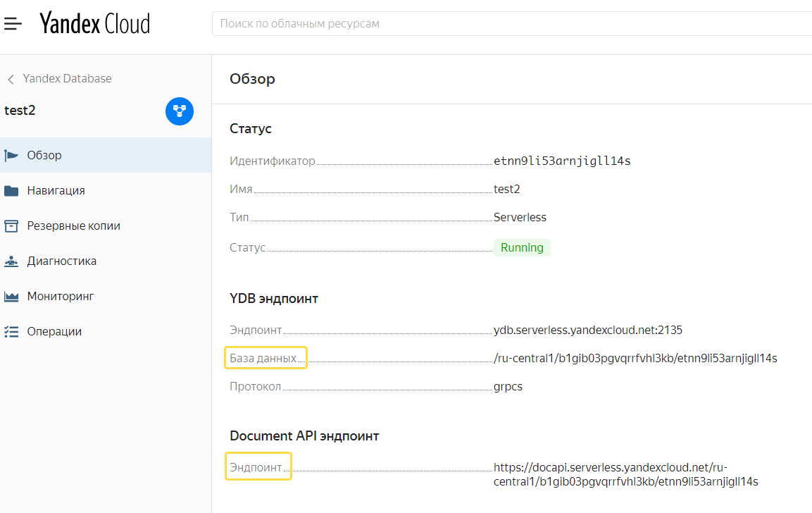Image resolution: width=812 pixels, height=513 pixels.
Task: Click the Эндпоинт label under Document API
Action: pyautogui.click(x=256, y=467)
